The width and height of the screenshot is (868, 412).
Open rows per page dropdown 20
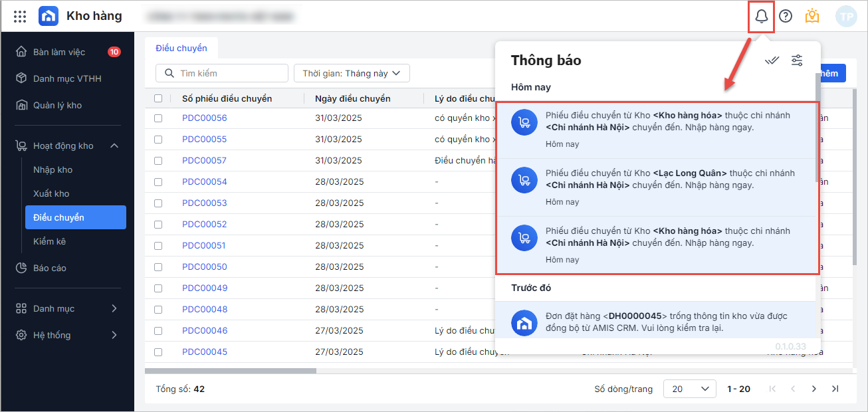pyautogui.click(x=689, y=389)
